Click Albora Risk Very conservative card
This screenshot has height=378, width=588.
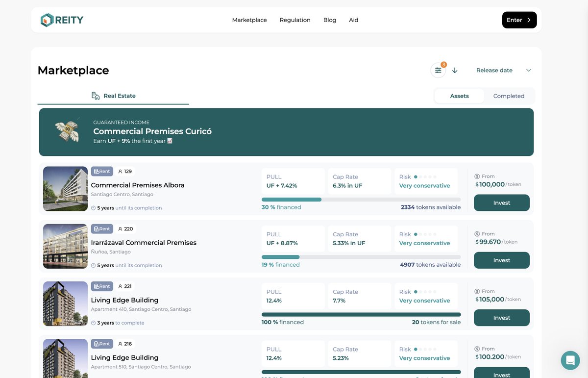[426, 181]
